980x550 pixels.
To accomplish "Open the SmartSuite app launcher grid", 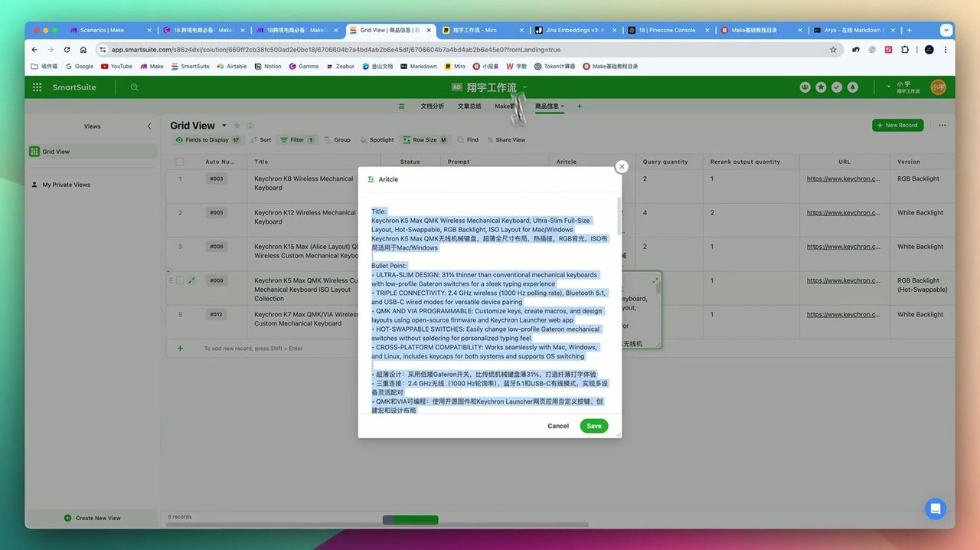I will [37, 87].
